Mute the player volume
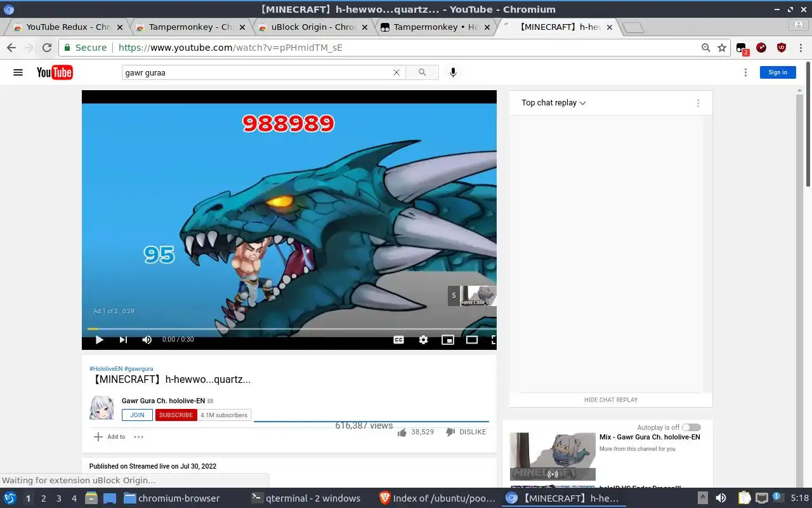The height and width of the screenshot is (508, 812). (x=147, y=340)
